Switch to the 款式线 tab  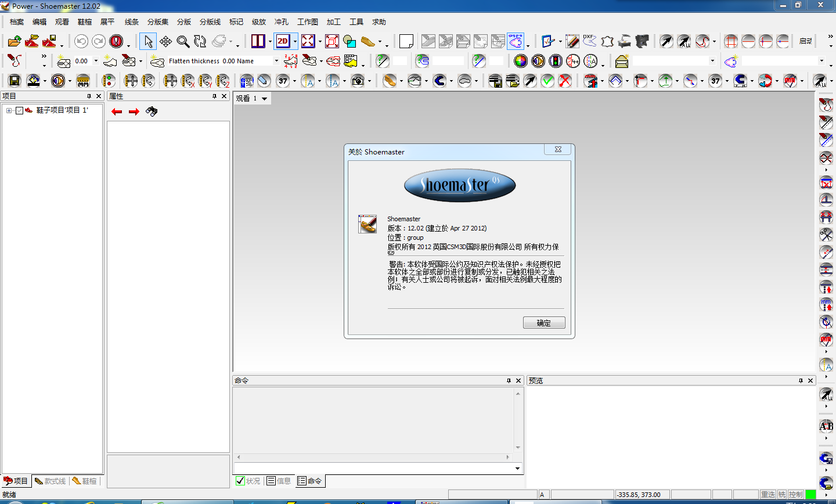51,481
